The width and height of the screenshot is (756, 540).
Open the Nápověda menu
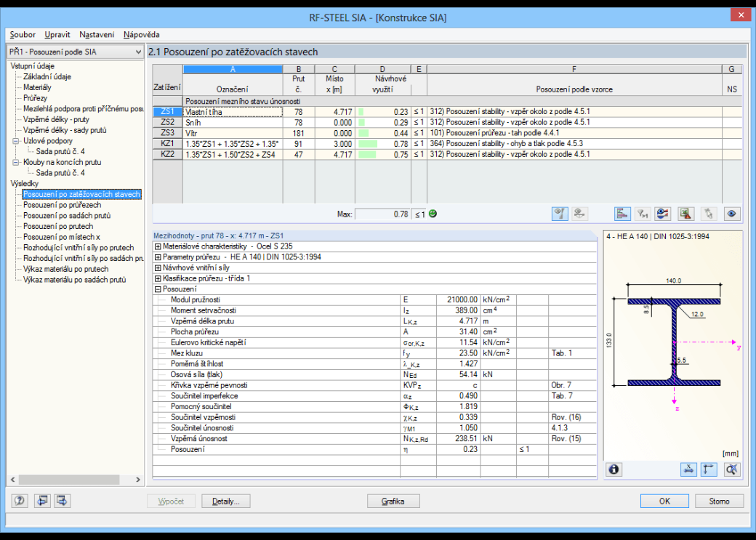point(141,35)
